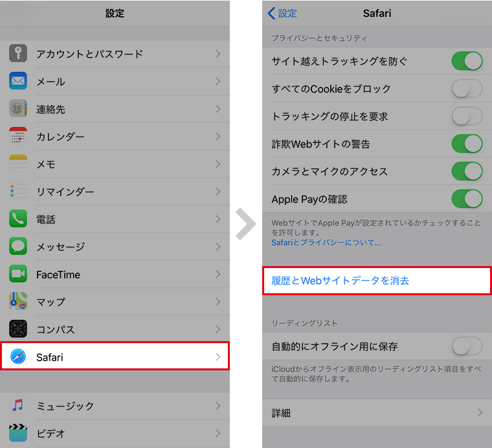This screenshot has height=448, width=492.
Task: Tap the FaceTime camera icon
Action: tap(18, 274)
